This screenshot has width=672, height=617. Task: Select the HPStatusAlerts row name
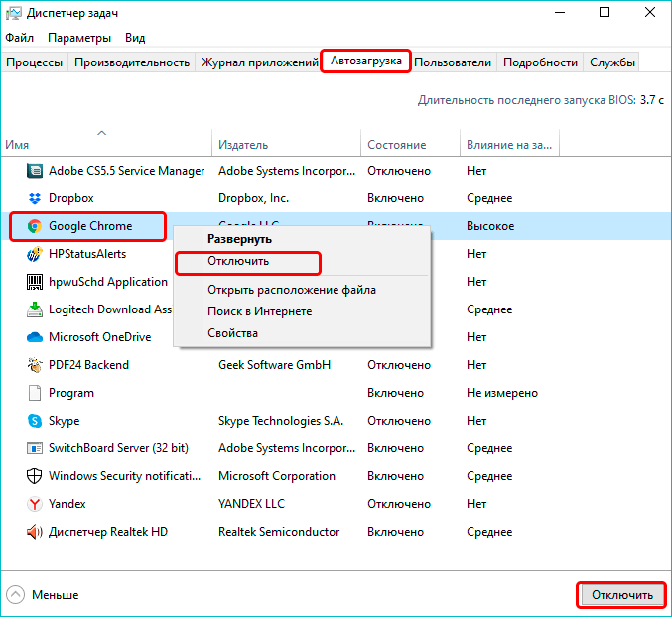tap(87, 254)
